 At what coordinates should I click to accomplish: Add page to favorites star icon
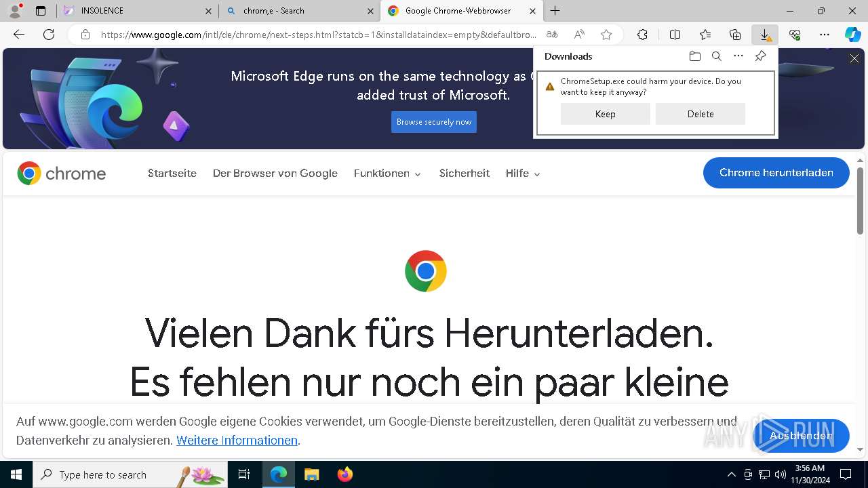[606, 35]
